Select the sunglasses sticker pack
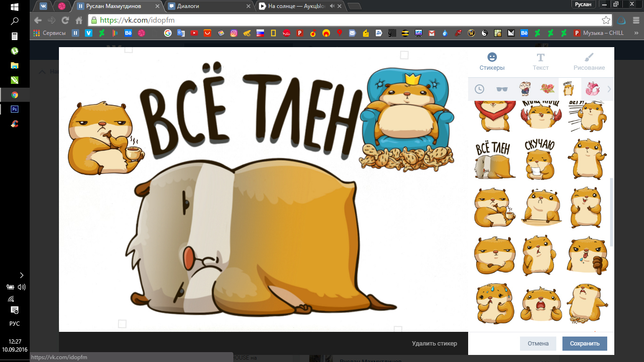This screenshot has height=362, width=644. [x=502, y=89]
